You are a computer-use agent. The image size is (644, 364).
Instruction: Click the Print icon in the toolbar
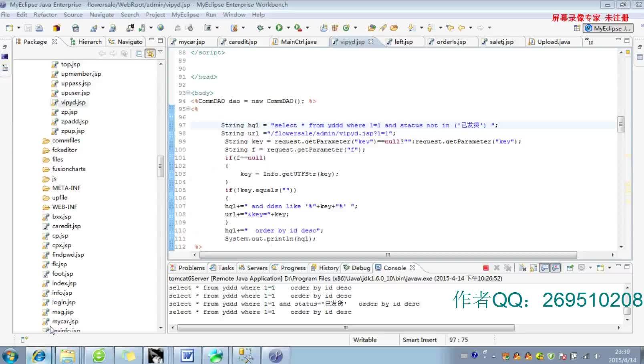pyautogui.click(x=39, y=27)
